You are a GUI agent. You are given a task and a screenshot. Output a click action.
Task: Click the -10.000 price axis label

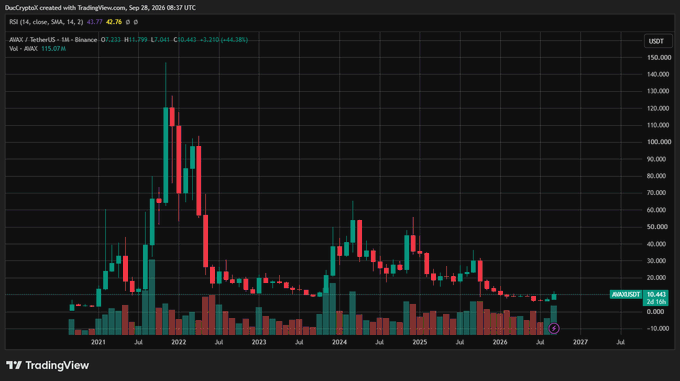(x=658, y=329)
